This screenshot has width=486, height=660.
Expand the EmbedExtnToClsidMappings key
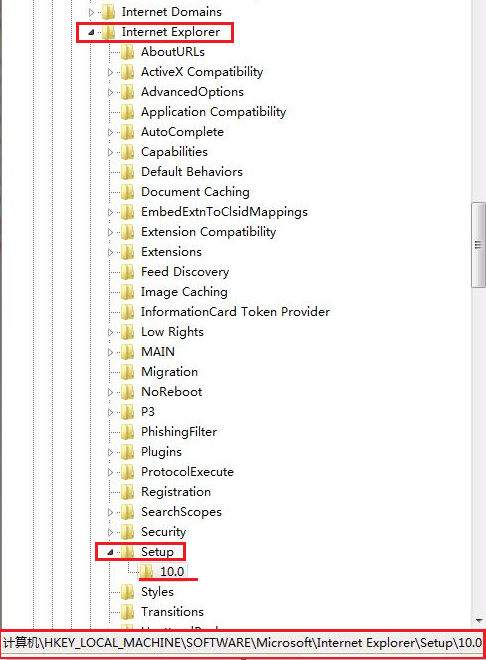[110, 212]
